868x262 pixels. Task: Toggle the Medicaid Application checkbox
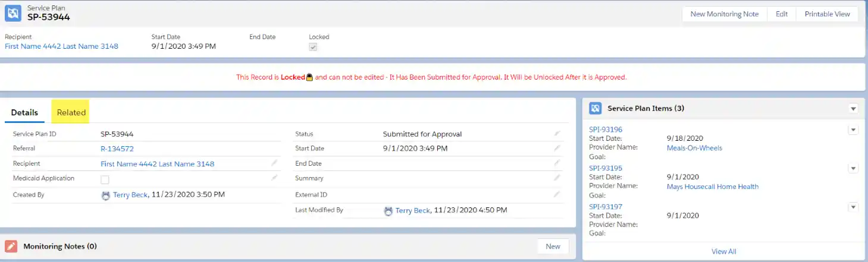click(105, 179)
